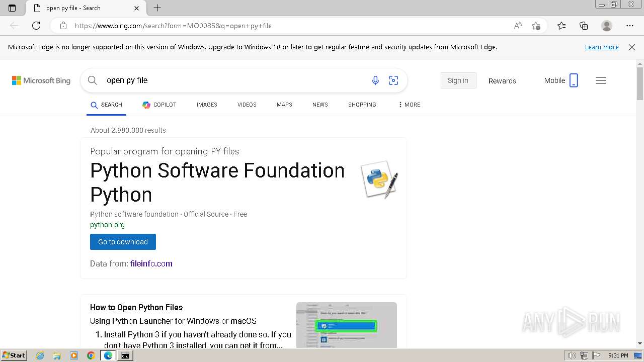
Task: Go back to previous page
Action: pos(14,26)
